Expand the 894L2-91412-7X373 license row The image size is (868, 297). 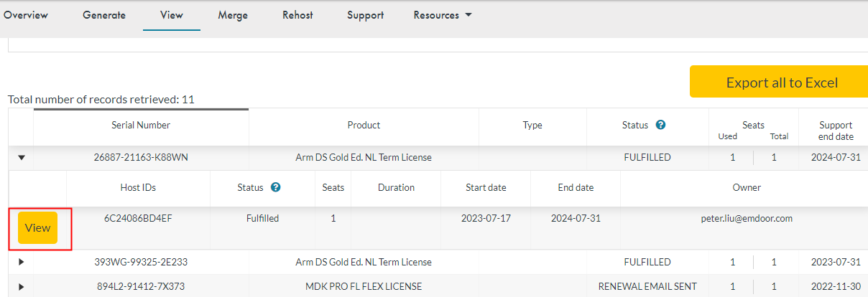point(21,286)
